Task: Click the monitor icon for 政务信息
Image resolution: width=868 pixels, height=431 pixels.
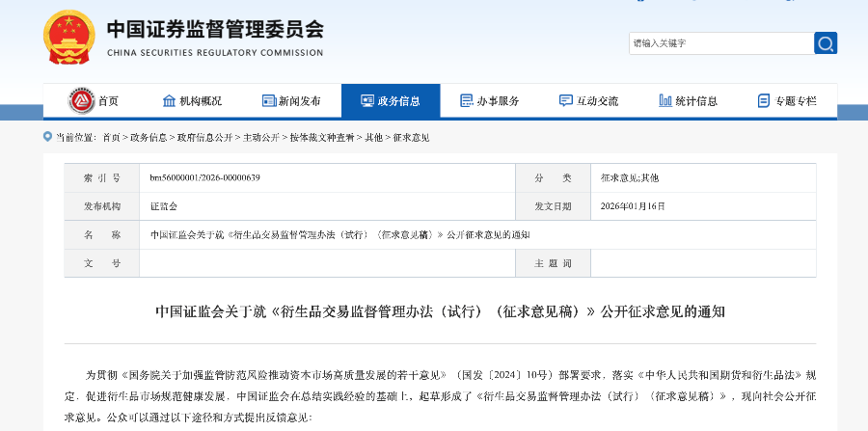Action: click(x=367, y=100)
